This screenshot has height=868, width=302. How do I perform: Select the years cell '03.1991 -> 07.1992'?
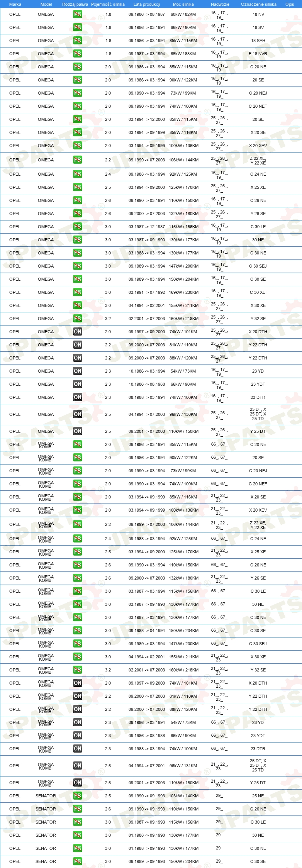(x=147, y=292)
